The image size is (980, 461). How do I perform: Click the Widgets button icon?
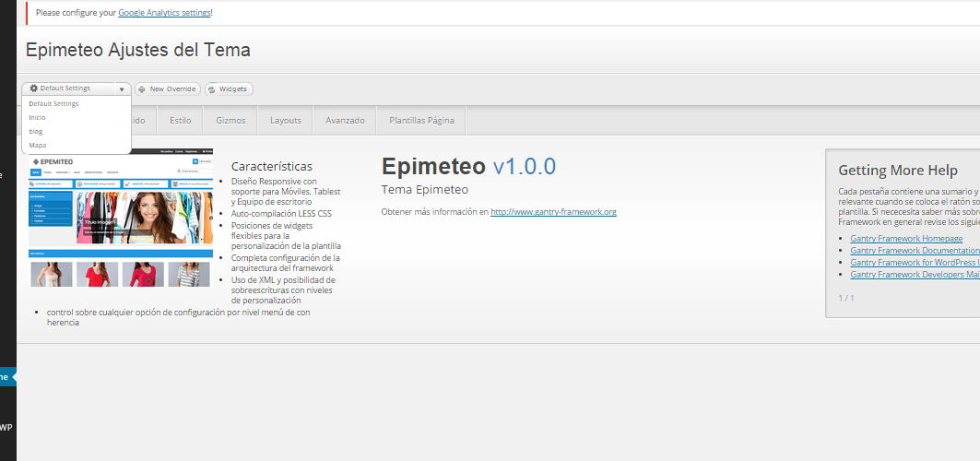point(212,89)
